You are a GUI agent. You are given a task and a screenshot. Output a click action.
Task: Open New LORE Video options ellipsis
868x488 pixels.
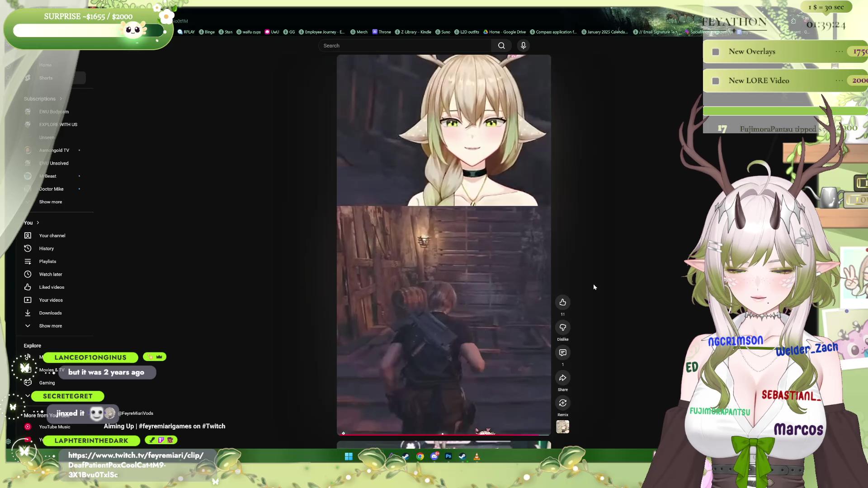[x=839, y=80]
